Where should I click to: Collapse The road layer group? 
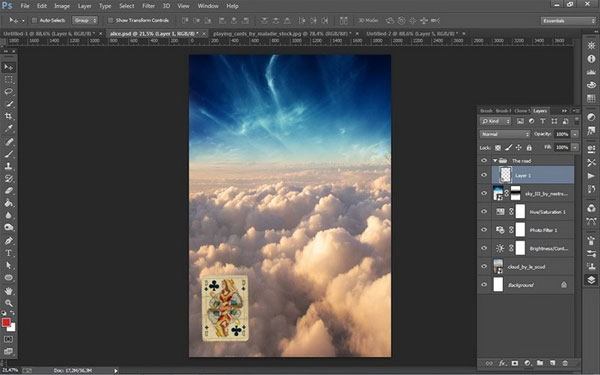tap(495, 161)
